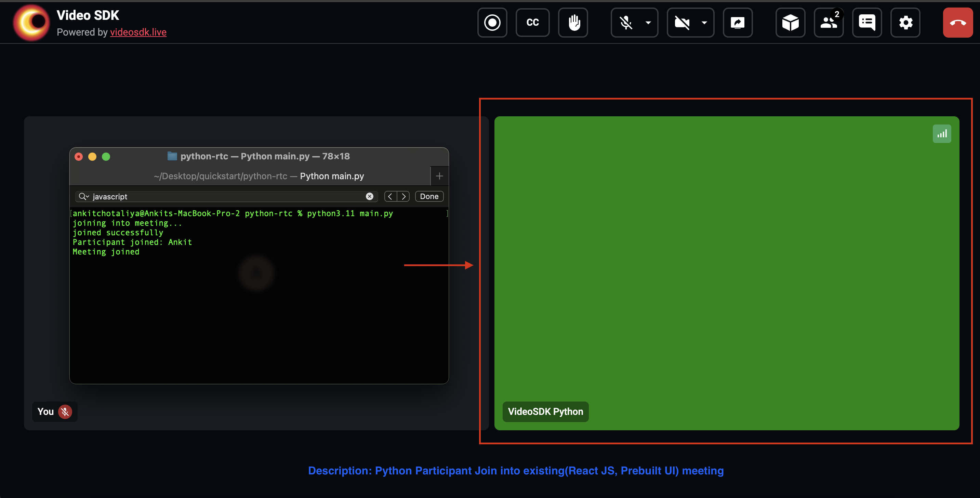
Task: Open the chat panel
Action: click(x=867, y=23)
